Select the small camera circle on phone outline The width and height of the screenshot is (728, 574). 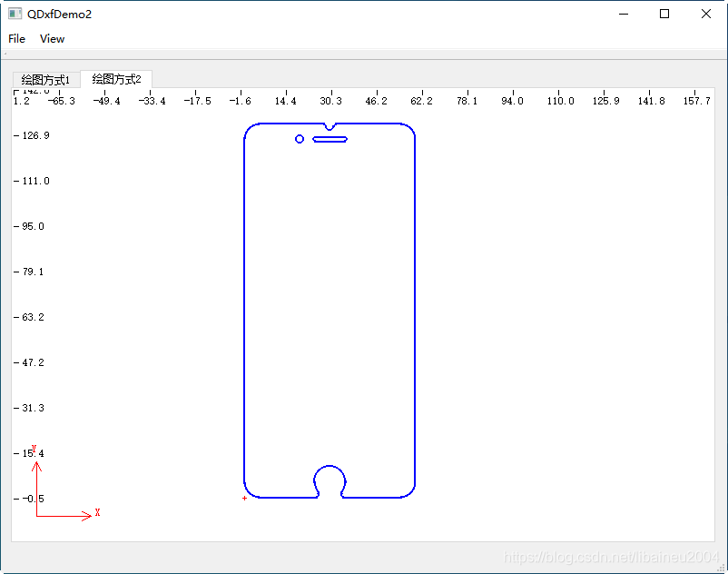(299, 139)
